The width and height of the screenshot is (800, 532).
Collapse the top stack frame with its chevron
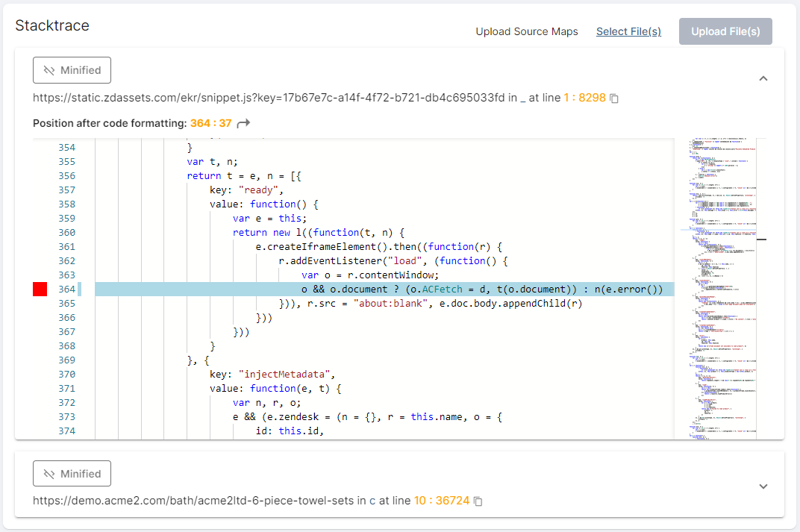[763, 78]
